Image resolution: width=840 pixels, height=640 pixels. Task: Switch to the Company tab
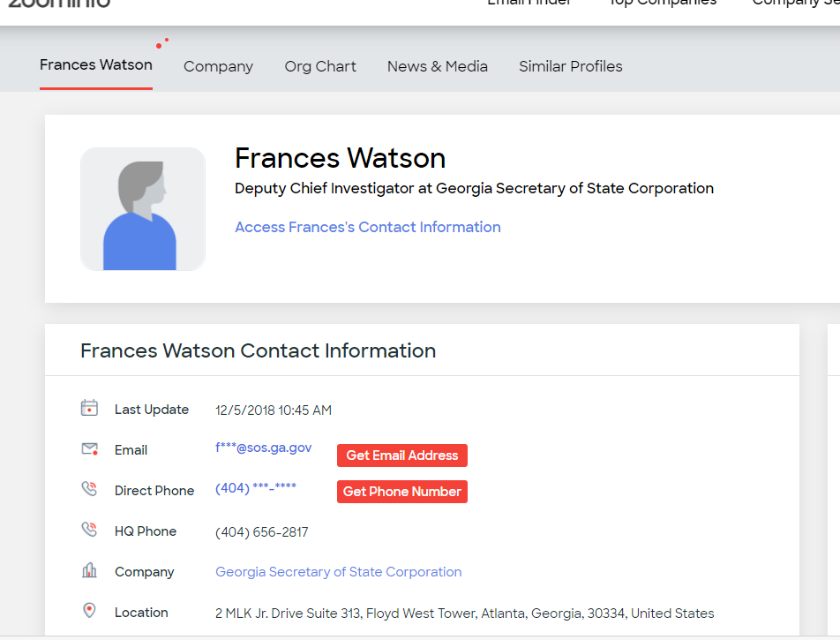[218, 66]
